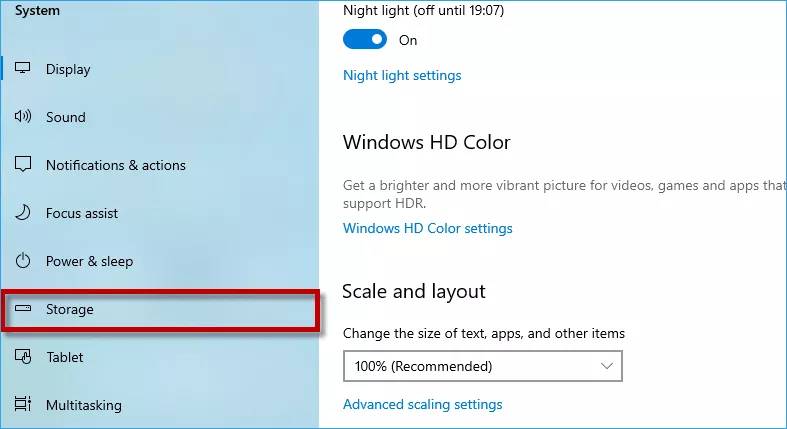Open Night light settings link

coord(402,75)
